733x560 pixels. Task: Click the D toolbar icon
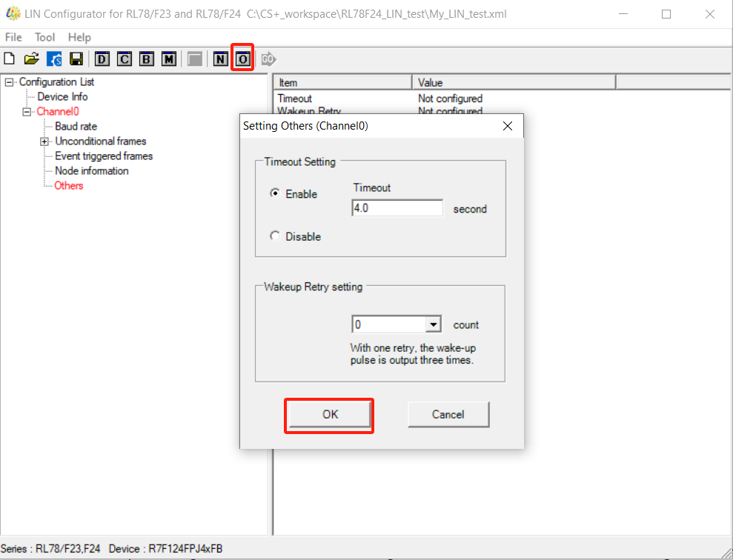(x=102, y=59)
